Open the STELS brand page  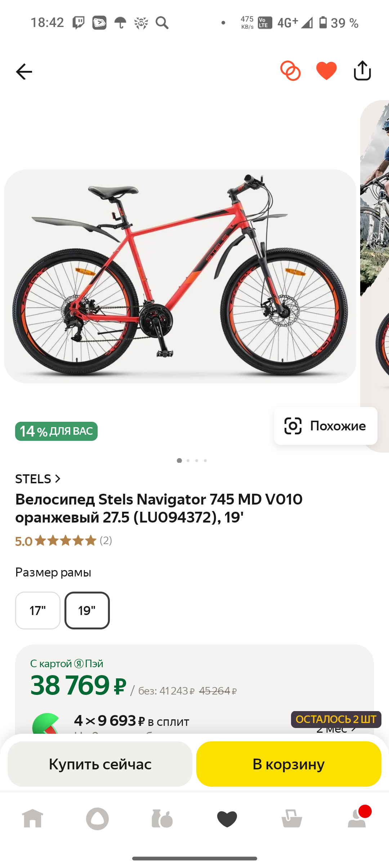(38, 479)
